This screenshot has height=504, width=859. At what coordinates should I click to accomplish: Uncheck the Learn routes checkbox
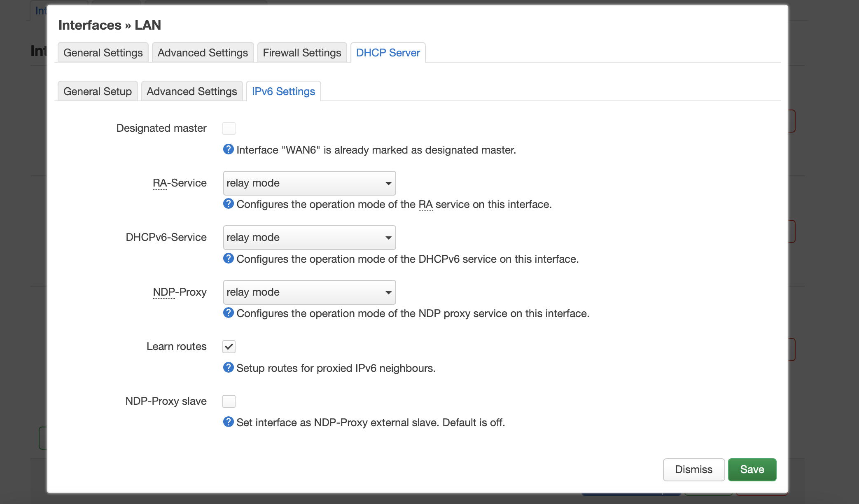(x=229, y=347)
